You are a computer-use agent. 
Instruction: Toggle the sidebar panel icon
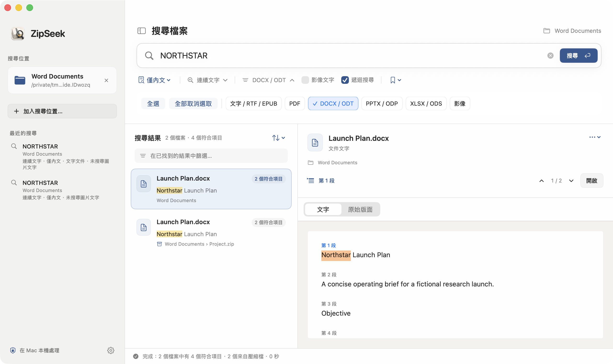pos(142,31)
